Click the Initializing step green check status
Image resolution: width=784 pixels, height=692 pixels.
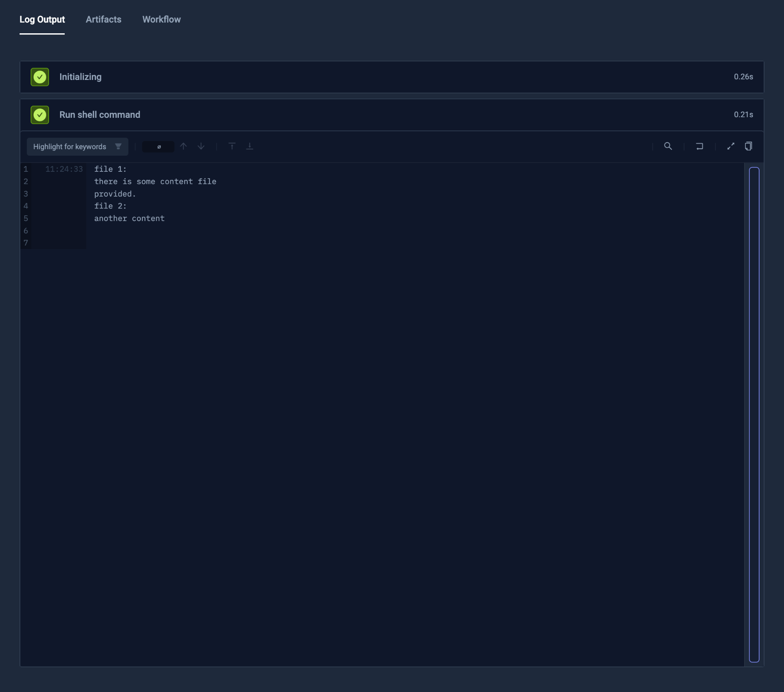click(40, 77)
